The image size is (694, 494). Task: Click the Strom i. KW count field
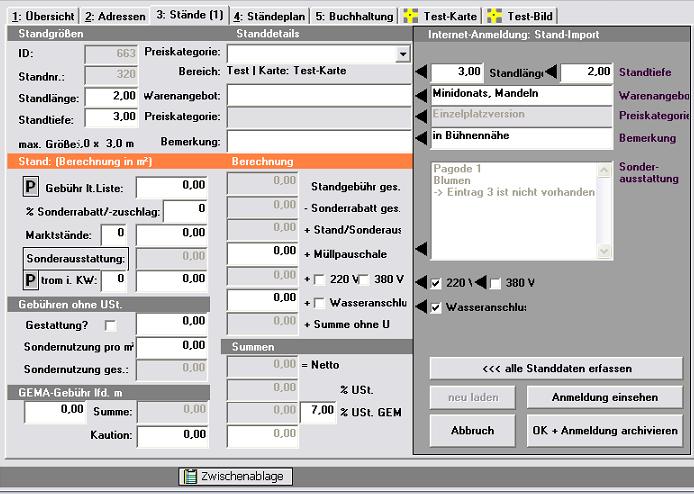tap(114, 281)
